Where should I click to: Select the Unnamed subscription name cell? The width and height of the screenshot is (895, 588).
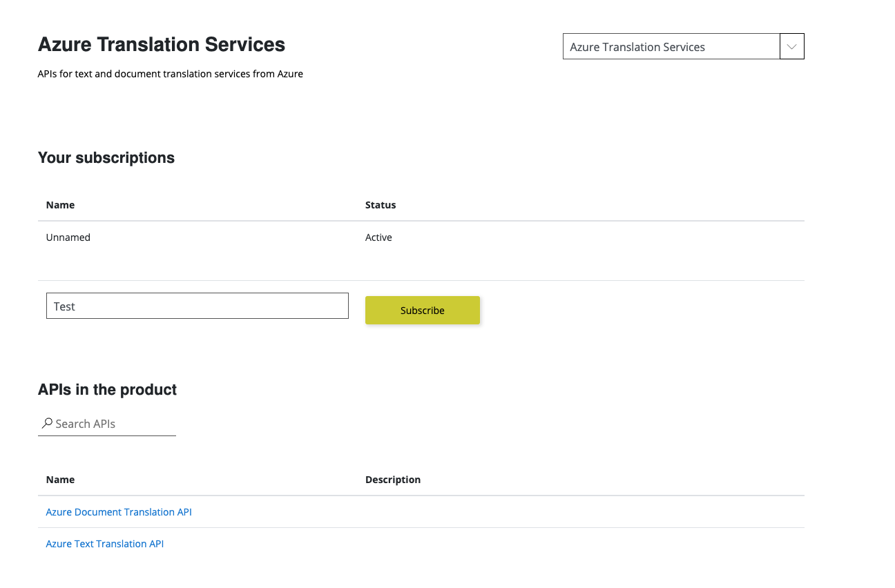[68, 237]
